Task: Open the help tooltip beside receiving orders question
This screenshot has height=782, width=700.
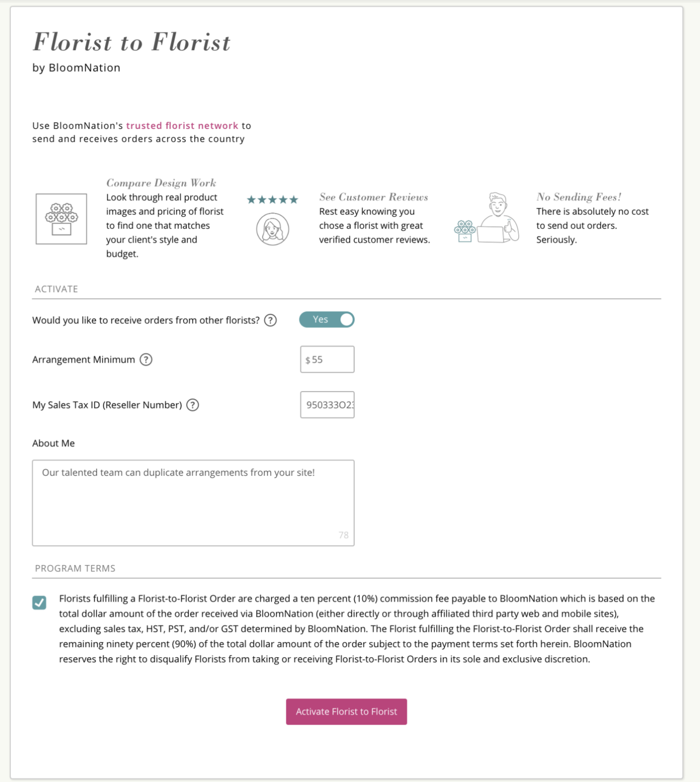Action: pyautogui.click(x=272, y=320)
